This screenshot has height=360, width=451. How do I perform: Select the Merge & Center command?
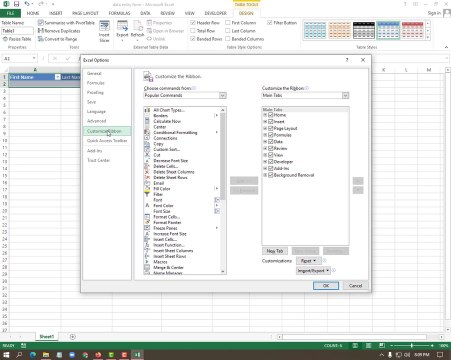click(168, 267)
